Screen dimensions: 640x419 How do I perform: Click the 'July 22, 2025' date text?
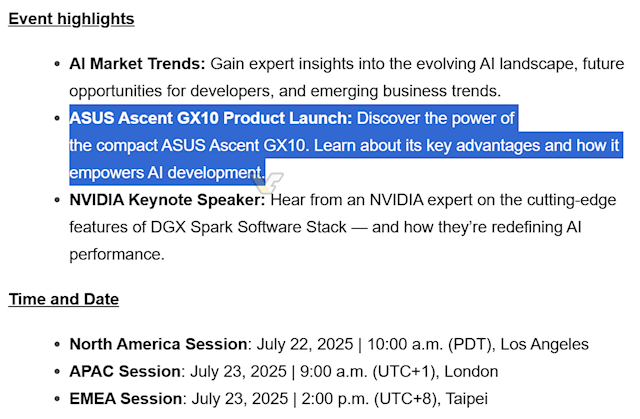pos(305,344)
